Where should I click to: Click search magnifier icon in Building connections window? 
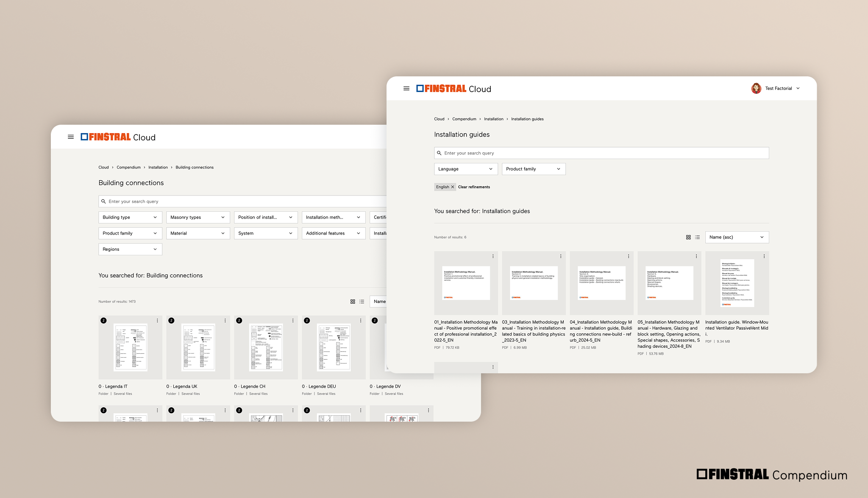pos(103,201)
